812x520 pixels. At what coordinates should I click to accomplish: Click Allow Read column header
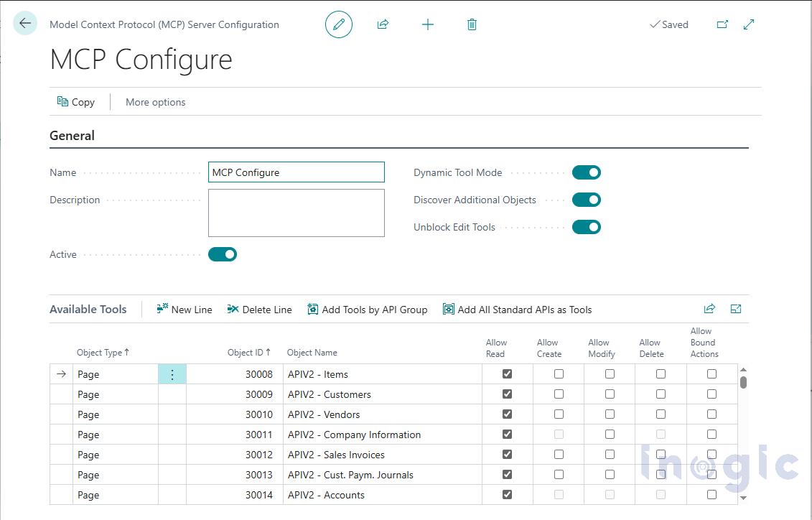pos(496,348)
